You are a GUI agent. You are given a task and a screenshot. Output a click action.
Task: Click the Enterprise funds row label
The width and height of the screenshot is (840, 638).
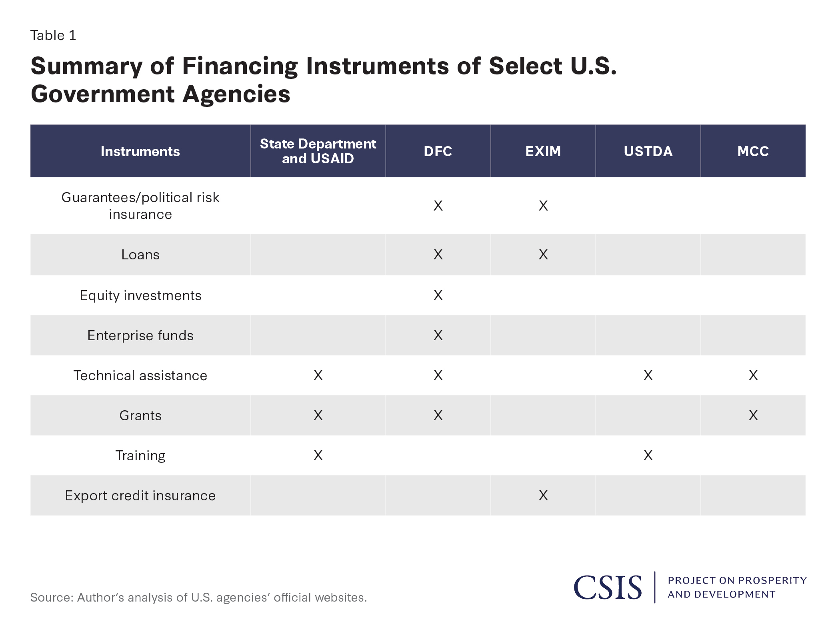140,335
